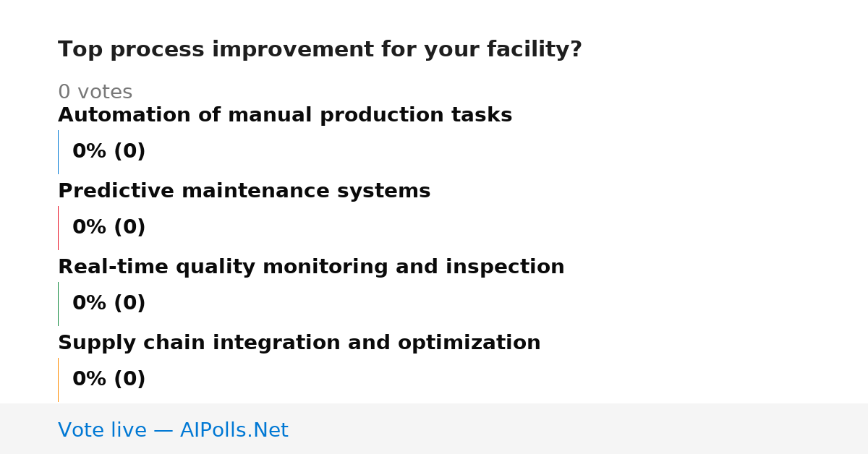This screenshot has width=868, height=454.
Task: Click the 0% (0) result for Automation
Action: pos(109,152)
